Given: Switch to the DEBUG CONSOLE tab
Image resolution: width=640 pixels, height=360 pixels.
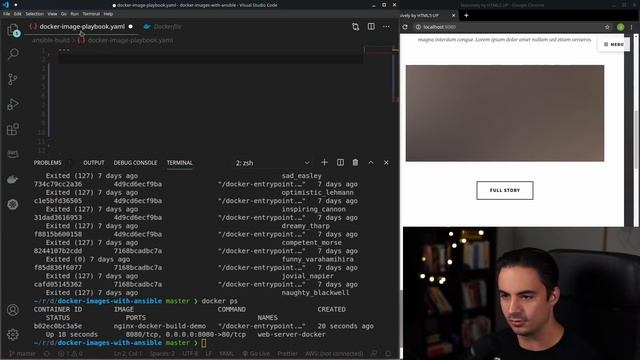Looking at the screenshot, I should point(135,163).
